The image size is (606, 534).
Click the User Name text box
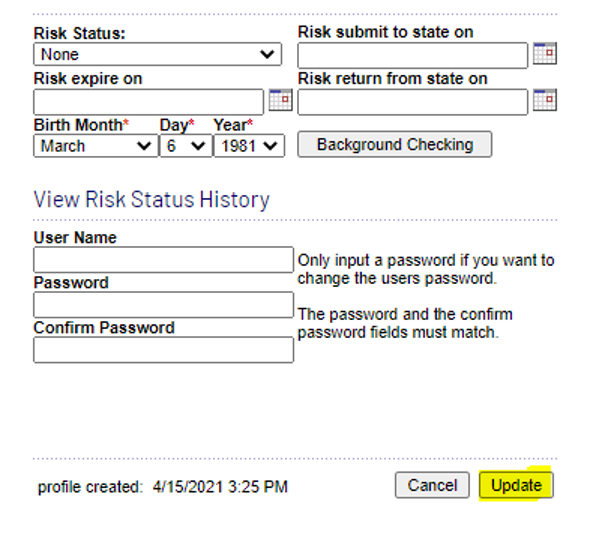click(163, 260)
